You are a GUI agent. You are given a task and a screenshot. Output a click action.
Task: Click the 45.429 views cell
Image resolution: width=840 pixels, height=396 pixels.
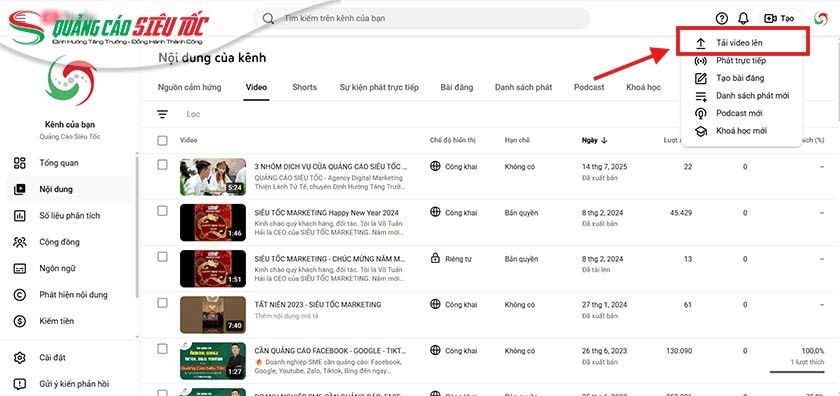681,213
